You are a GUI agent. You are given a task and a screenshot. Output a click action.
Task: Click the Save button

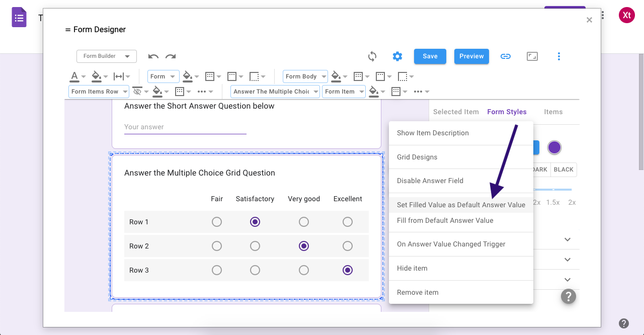pos(430,56)
